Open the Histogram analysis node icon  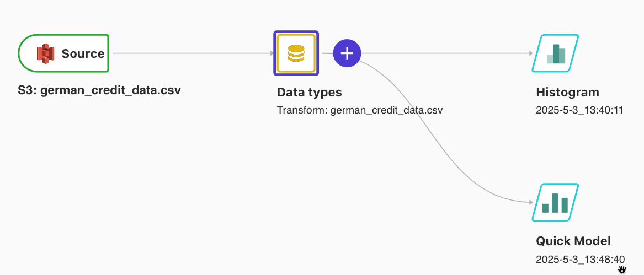[555, 53]
